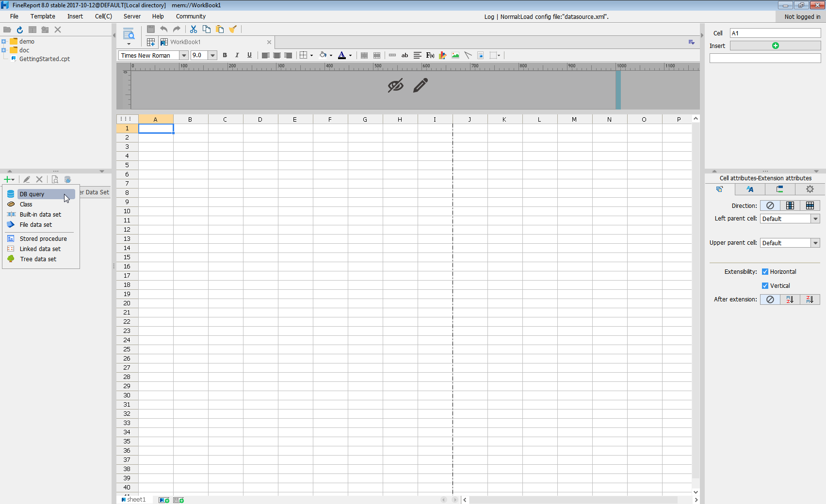Click the refresh icon in file panel
This screenshot has height=504, width=826.
pyautogui.click(x=20, y=30)
